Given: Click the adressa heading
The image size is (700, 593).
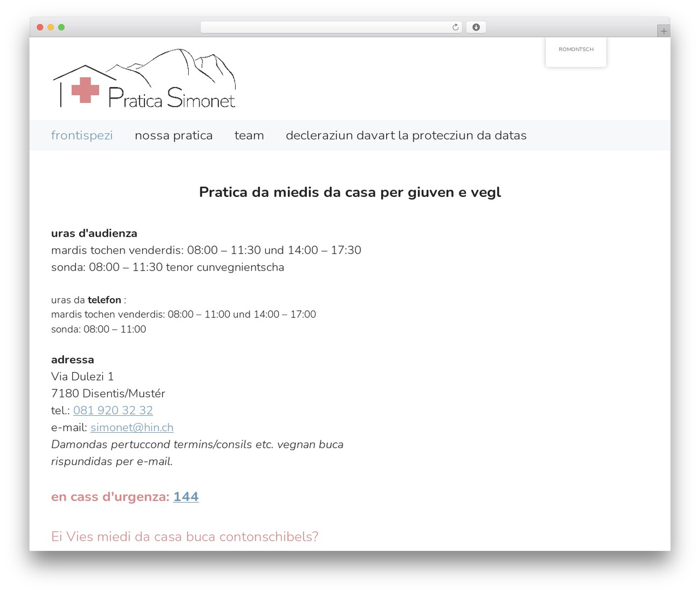Looking at the screenshot, I should coord(73,359).
